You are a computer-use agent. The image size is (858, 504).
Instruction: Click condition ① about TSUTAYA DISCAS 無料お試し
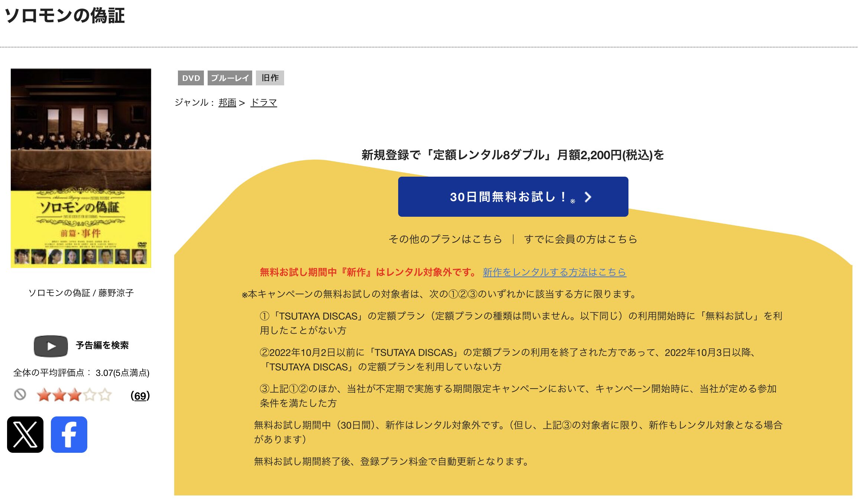pos(521,323)
